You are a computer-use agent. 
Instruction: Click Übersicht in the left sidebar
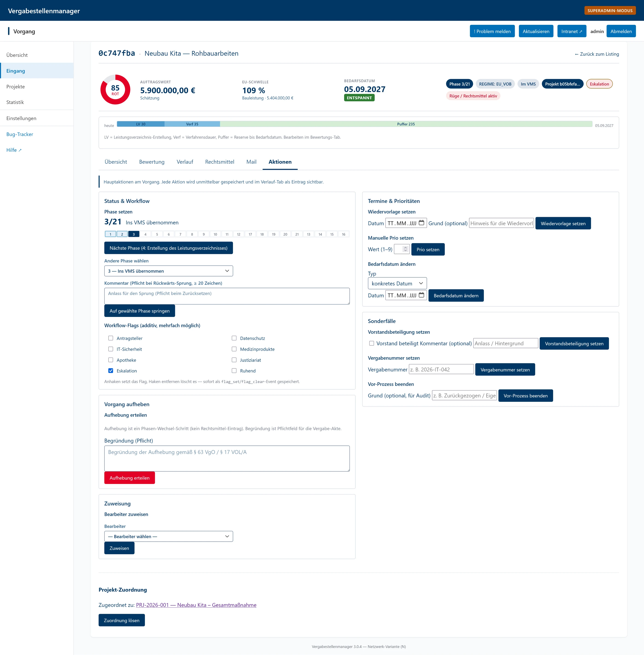pyautogui.click(x=37, y=55)
